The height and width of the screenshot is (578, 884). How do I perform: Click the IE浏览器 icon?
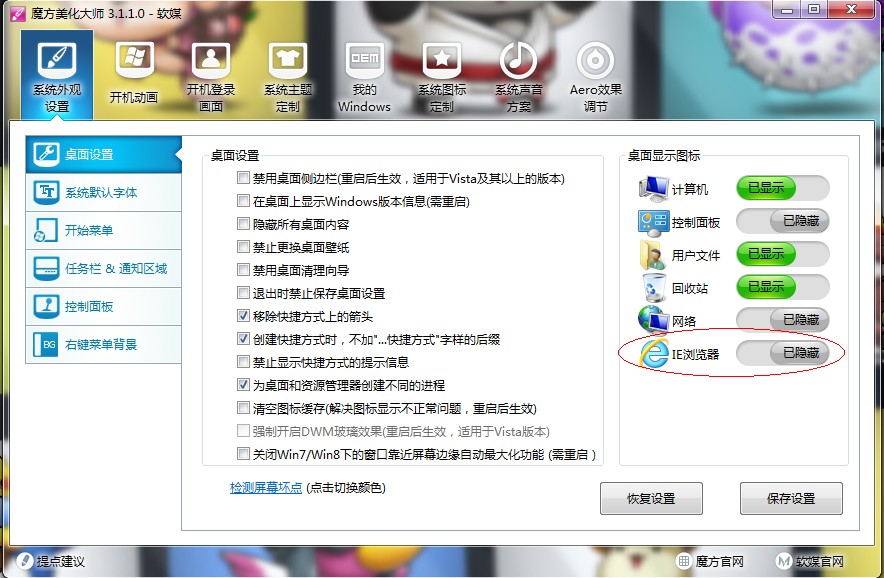coord(654,354)
